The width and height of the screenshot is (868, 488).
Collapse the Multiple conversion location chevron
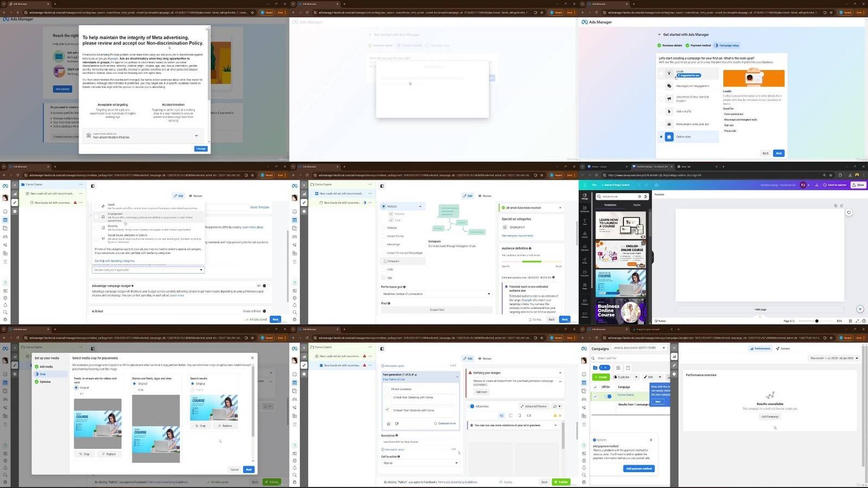[x=420, y=206]
